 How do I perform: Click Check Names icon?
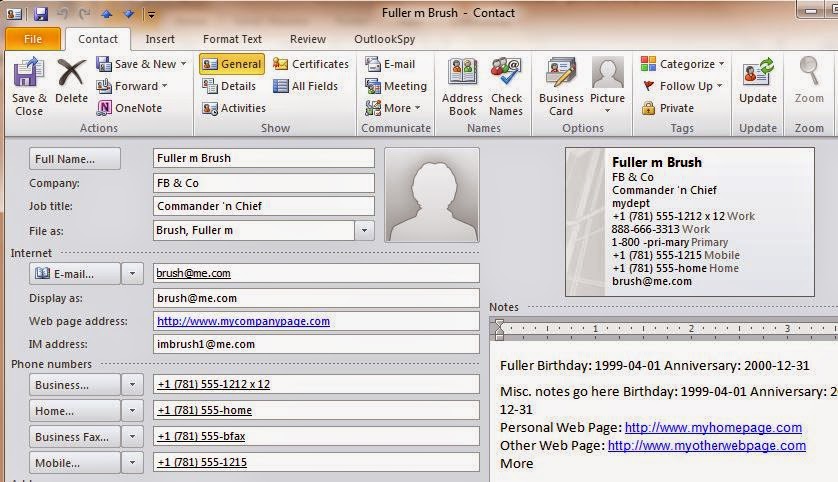click(506, 87)
